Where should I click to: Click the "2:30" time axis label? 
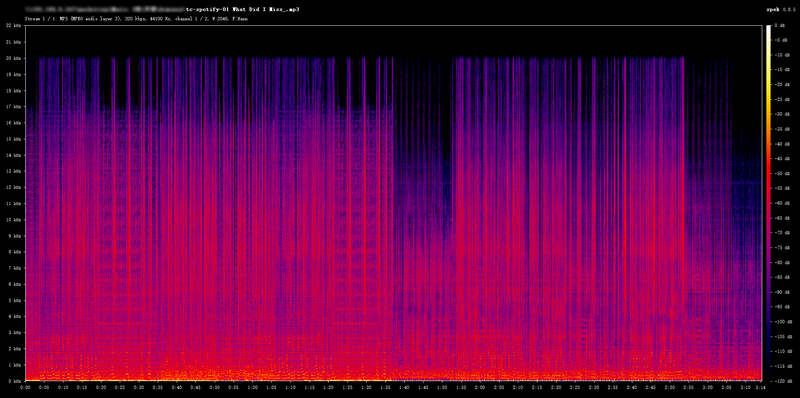[x=595, y=387]
